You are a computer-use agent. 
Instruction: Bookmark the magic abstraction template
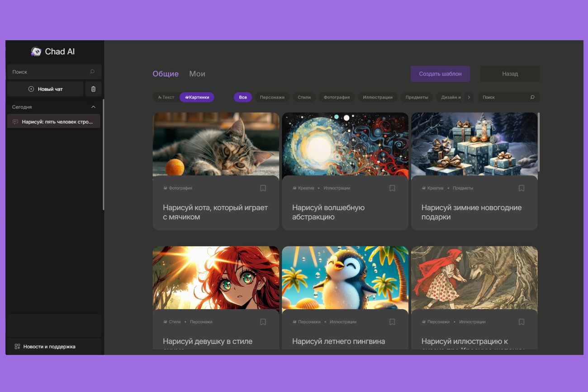click(392, 188)
